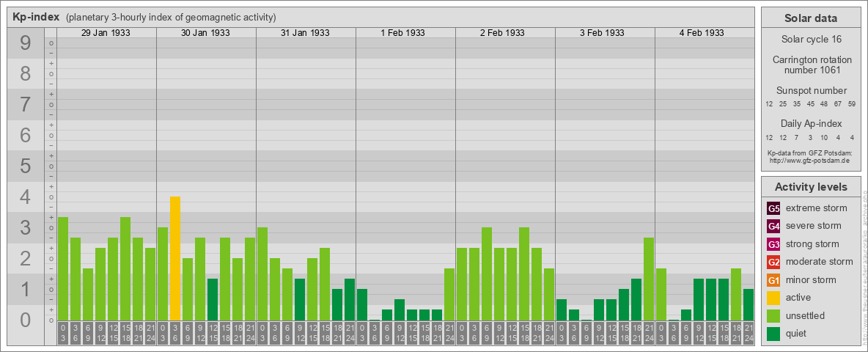The image size is (868, 352).
Task: Click Daily Ap-index value 7
Action: pos(797,137)
